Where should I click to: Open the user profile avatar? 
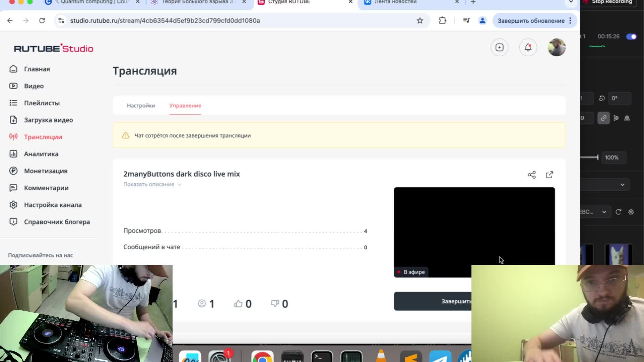click(x=556, y=48)
